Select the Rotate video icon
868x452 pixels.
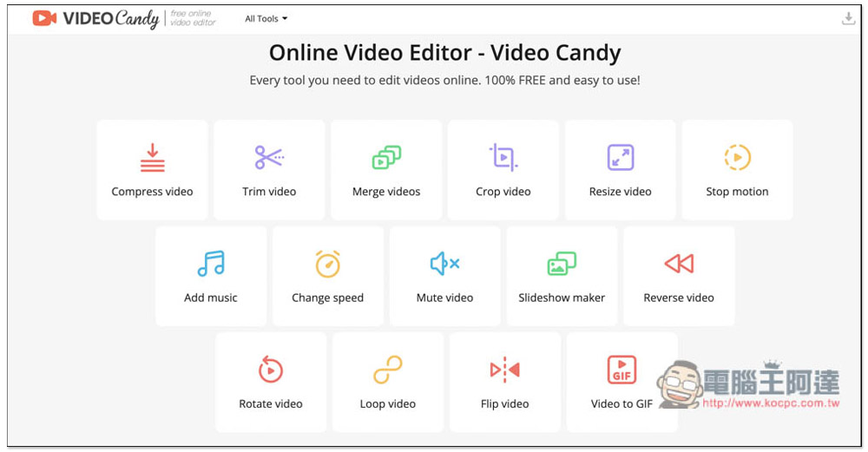pyautogui.click(x=271, y=370)
